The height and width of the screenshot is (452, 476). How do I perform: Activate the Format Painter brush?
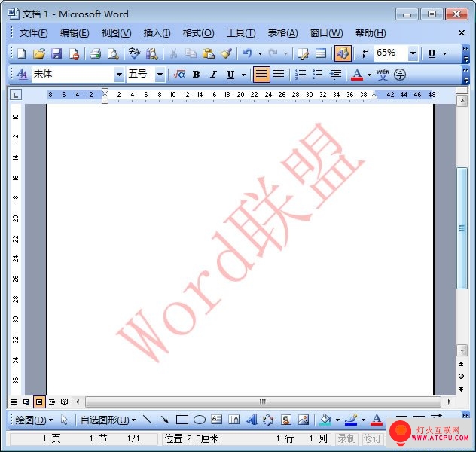click(x=226, y=53)
